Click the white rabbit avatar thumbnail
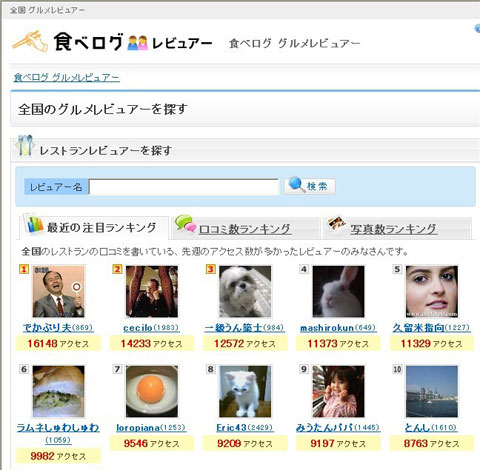The width and height of the screenshot is (480, 470). click(338, 291)
